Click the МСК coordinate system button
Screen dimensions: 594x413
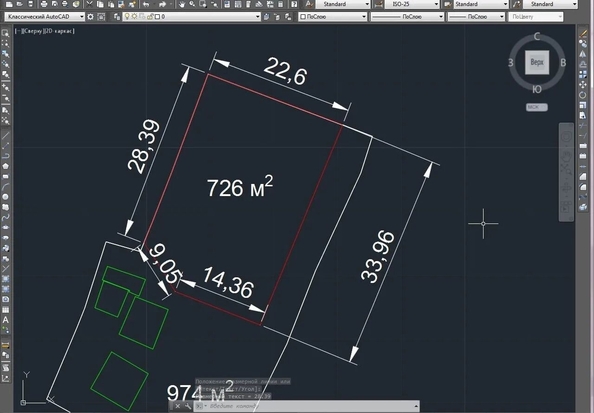coord(536,107)
